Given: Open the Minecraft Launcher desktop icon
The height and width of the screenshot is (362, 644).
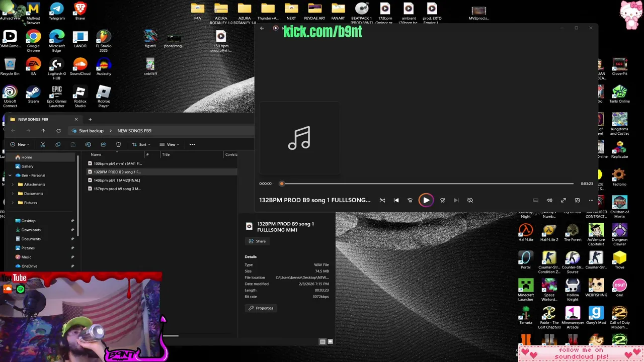Looking at the screenshot, I should 526,290.
